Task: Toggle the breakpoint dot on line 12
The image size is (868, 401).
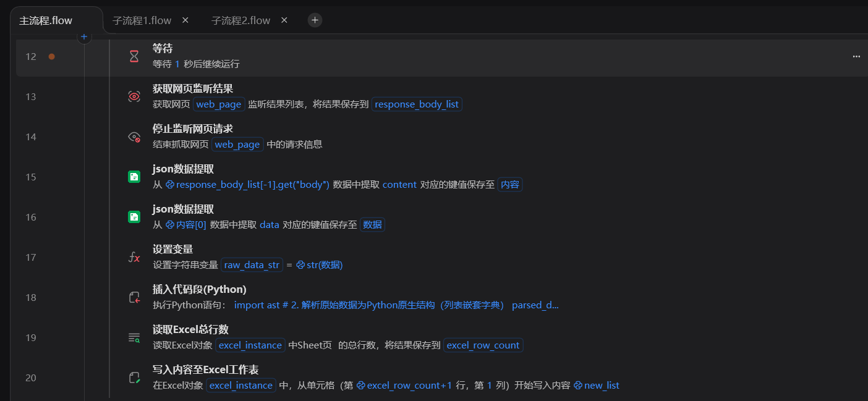Action: 52,56
